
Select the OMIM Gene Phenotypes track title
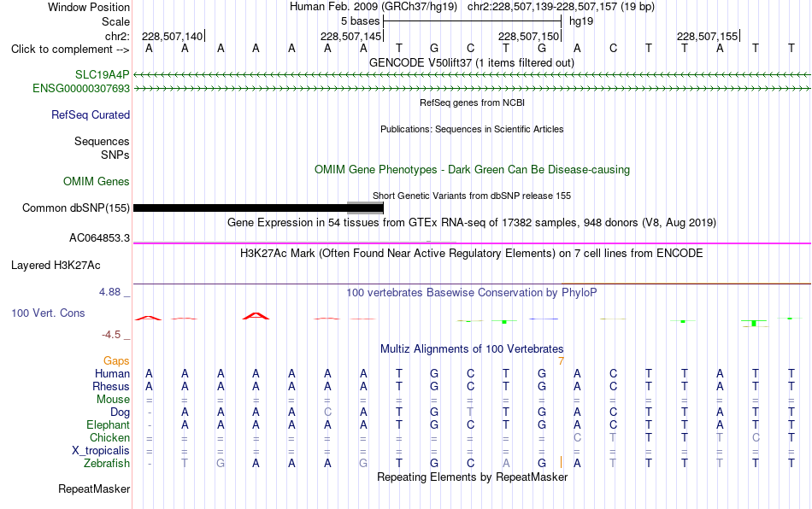pyautogui.click(x=472, y=170)
